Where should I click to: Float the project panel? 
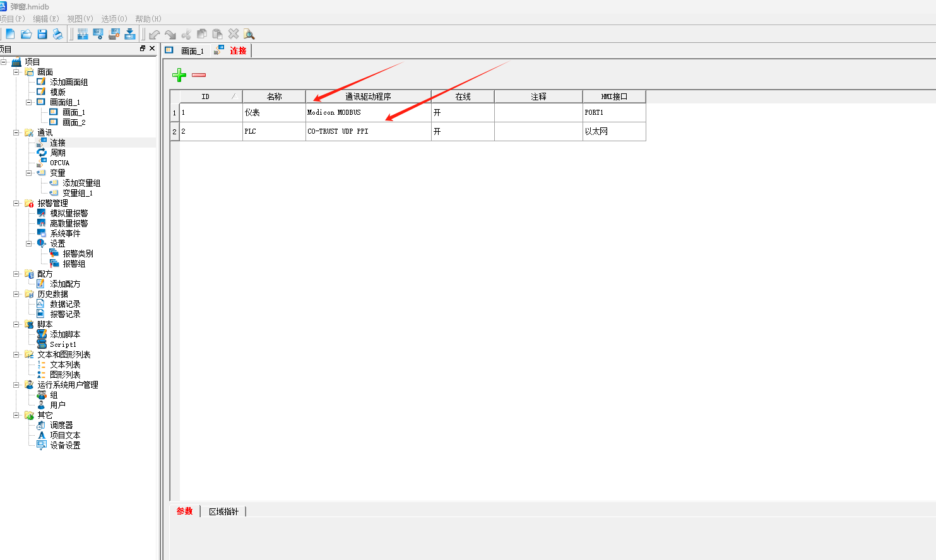point(143,49)
